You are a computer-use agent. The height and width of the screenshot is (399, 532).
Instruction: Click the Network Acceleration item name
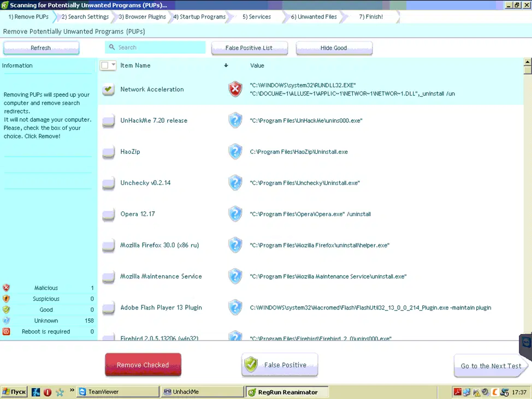click(152, 89)
